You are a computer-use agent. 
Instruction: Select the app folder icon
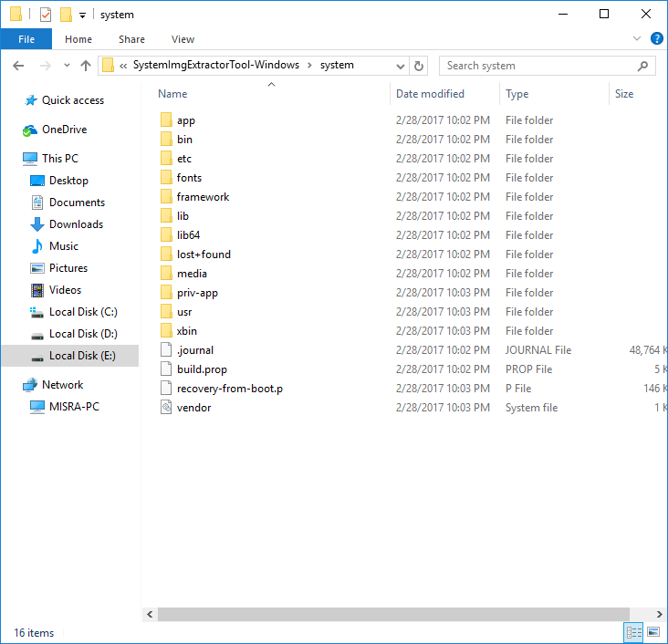pos(166,120)
